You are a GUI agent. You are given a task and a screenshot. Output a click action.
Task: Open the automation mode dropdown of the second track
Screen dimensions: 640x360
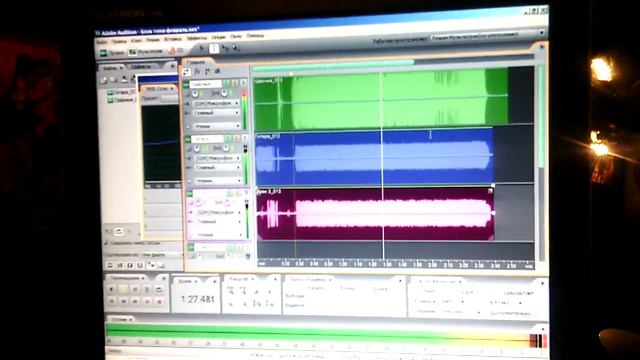click(218, 180)
